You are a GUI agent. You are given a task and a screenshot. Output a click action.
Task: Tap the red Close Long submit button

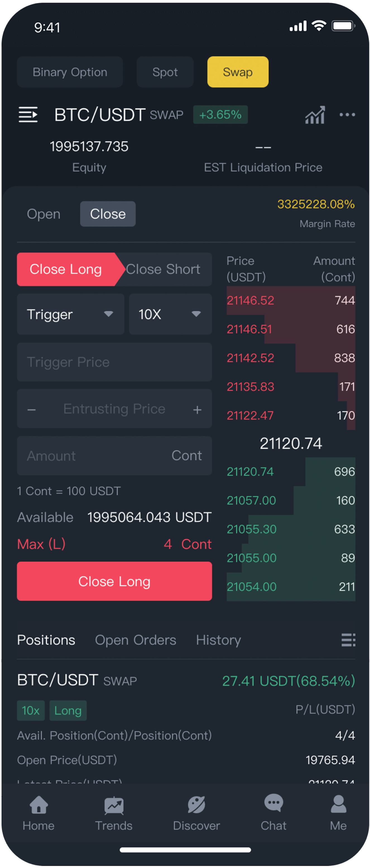point(114,581)
